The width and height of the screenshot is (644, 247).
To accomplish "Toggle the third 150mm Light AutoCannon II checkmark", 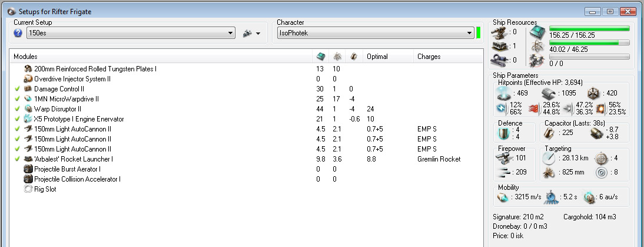I will click(17, 149).
